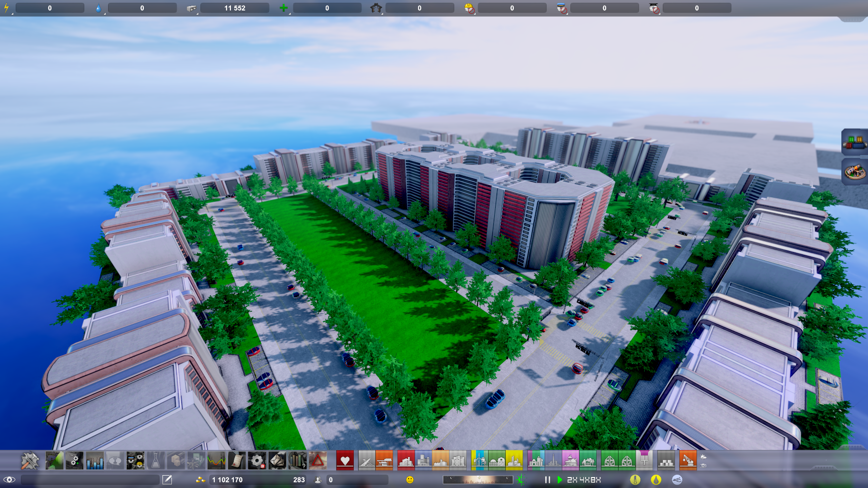This screenshot has height=488, width=868.
Task: Open the bar chart statistics panel
Action: (x=94, y=461)
